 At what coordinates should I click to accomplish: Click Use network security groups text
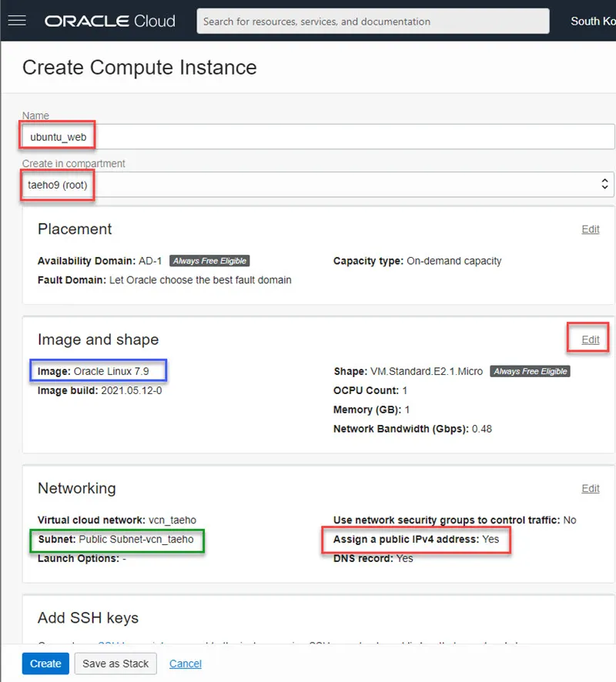click(x=454, y=520)
